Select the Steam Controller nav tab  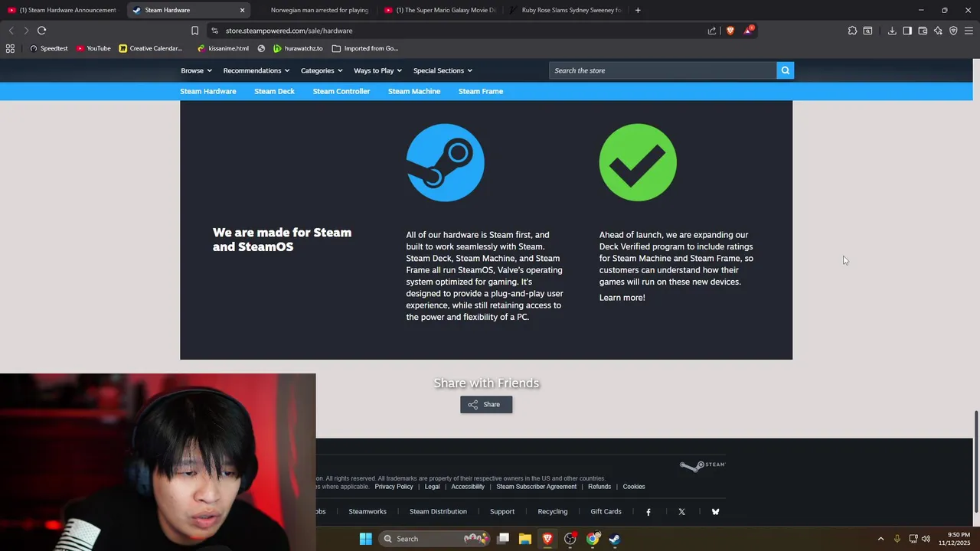tap(341, 91)
